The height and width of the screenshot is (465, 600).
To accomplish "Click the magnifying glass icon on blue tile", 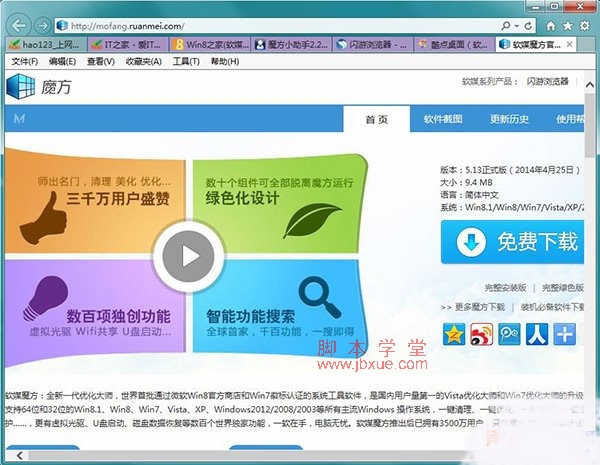I will (320, 297).
